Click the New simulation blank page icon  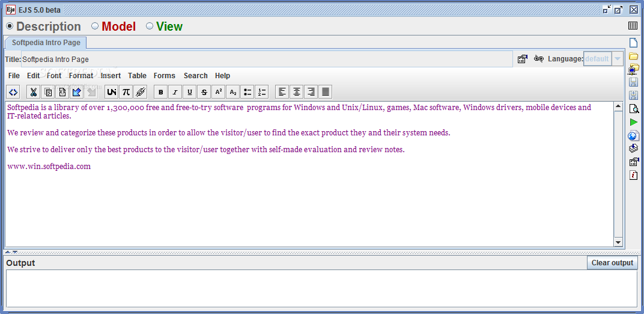click(x=634, y=42)
